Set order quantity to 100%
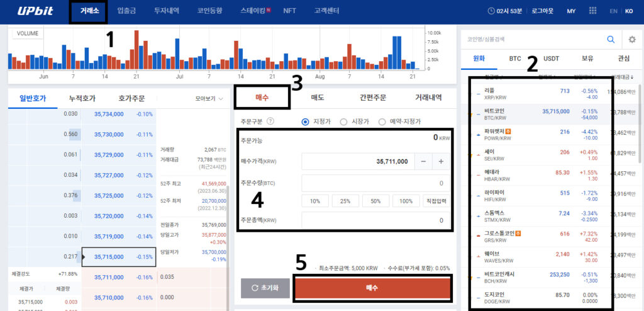Image resolution: width=644 pixels, height=311 pixels. [406, 201]
